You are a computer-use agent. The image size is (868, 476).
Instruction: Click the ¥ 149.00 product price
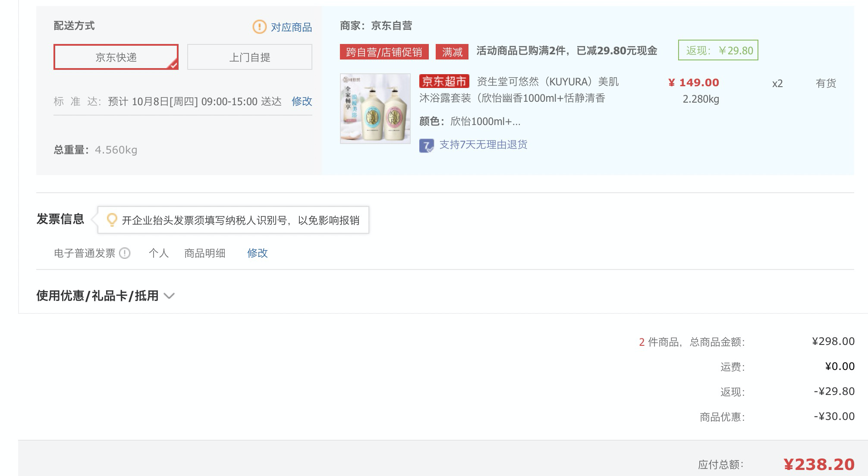pyautogui.click(x=694, y=82)
